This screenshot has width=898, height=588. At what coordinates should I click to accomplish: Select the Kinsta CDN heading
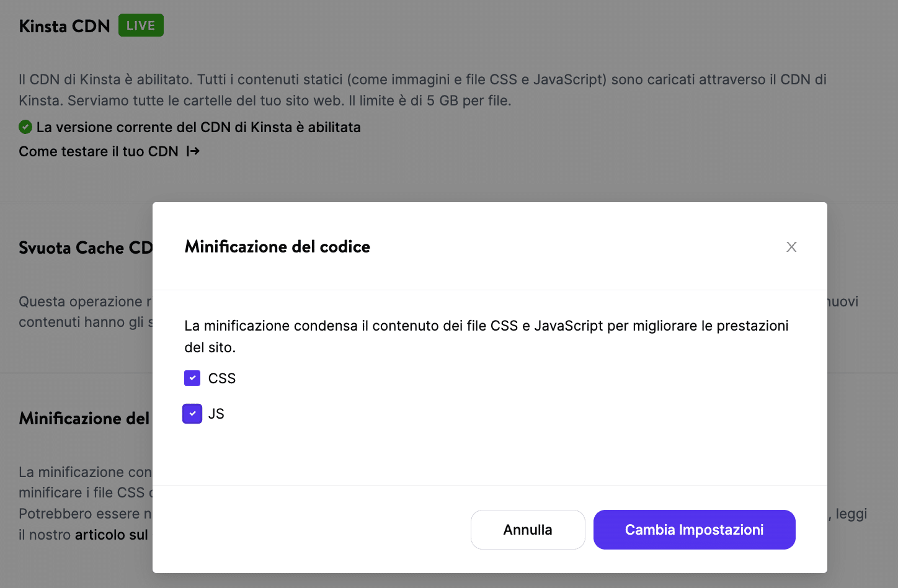click(x=64, y=25)
